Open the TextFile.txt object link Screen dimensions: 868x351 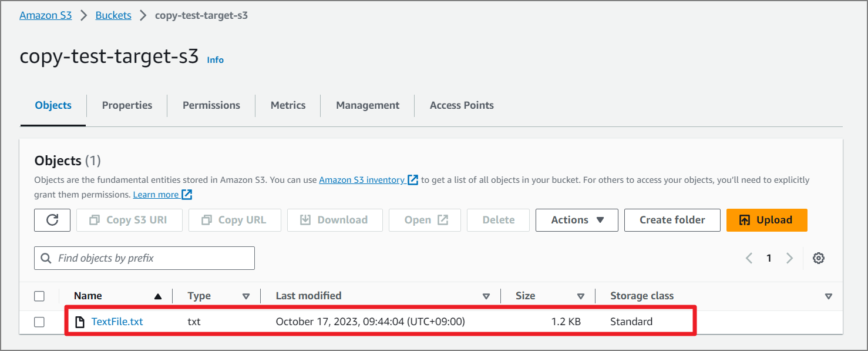coord(117,322)
